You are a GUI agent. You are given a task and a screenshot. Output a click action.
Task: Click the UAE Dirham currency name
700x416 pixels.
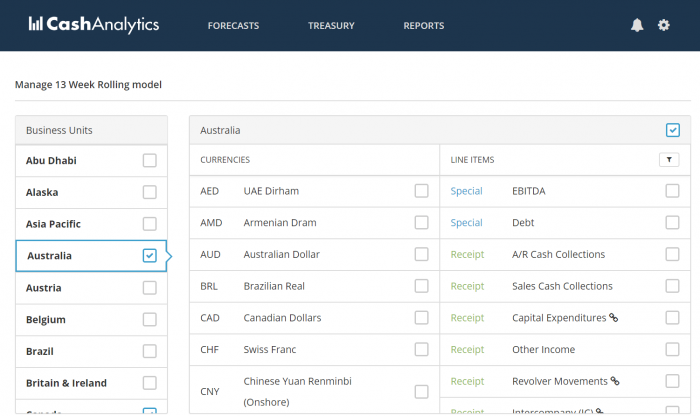pos(271,191)
